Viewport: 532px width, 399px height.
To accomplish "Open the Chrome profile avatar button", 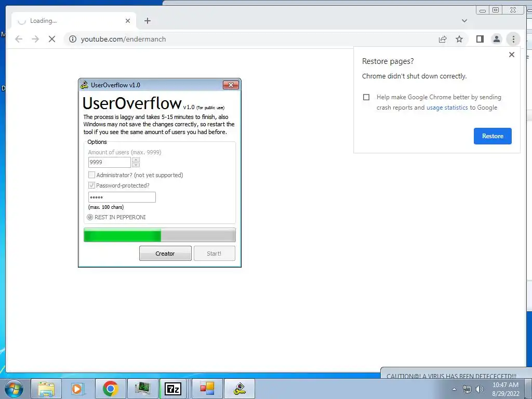I will (496, 39).
